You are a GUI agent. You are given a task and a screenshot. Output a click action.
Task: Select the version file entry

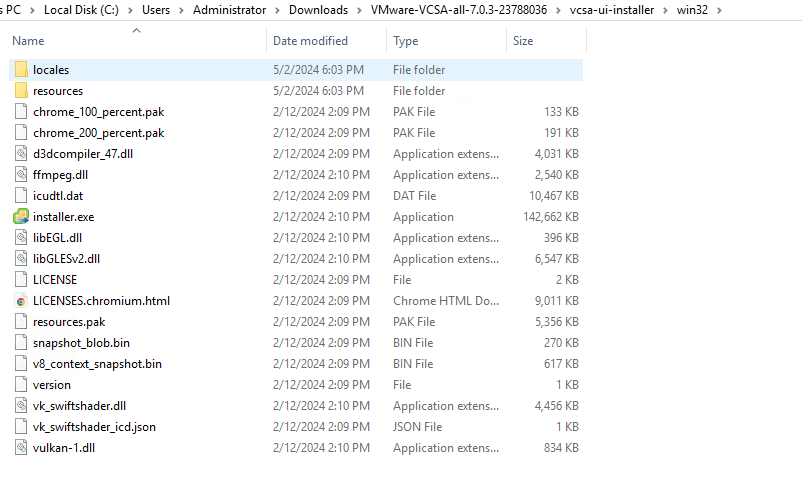(296, 385)
